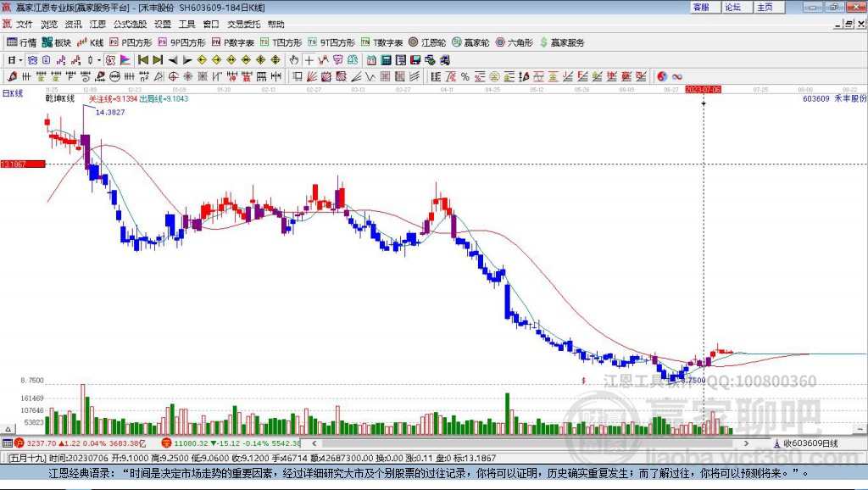
Task: Expand the candlestick type dropdown arrow
Action: 99,60
